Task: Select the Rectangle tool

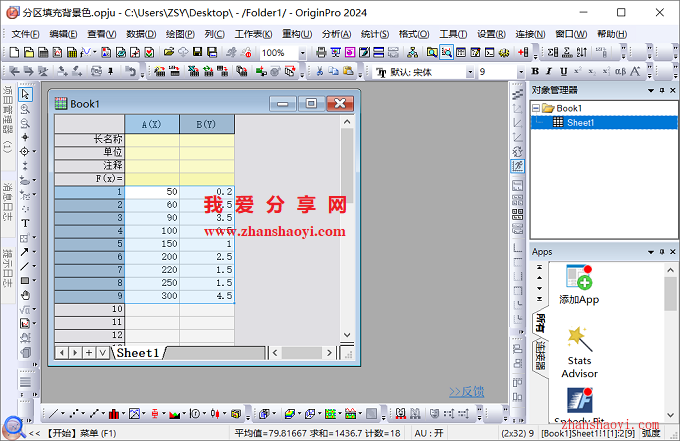Action: pos(25,281)
